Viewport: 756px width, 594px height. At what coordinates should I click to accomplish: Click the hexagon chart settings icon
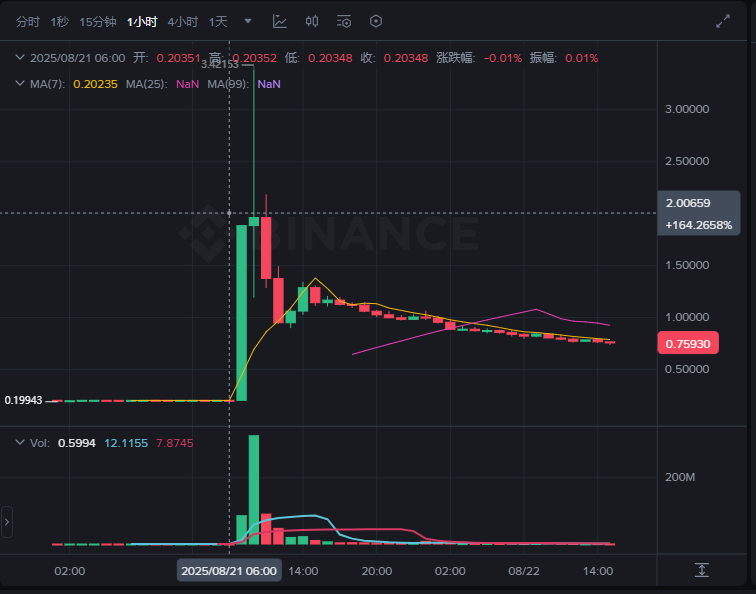click(x=376, y=21)
